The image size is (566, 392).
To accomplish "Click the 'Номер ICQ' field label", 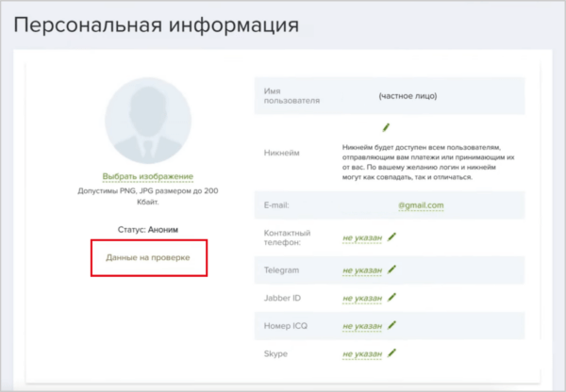I will (286, 326).
